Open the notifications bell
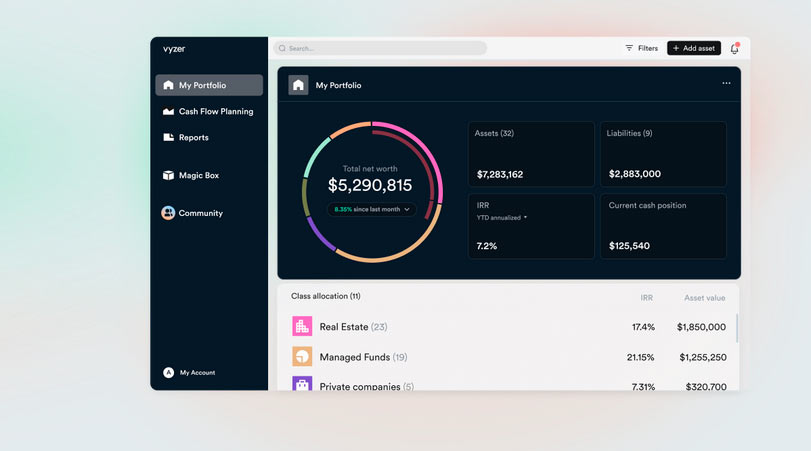 pyautogui.click(x=734, y=49)
